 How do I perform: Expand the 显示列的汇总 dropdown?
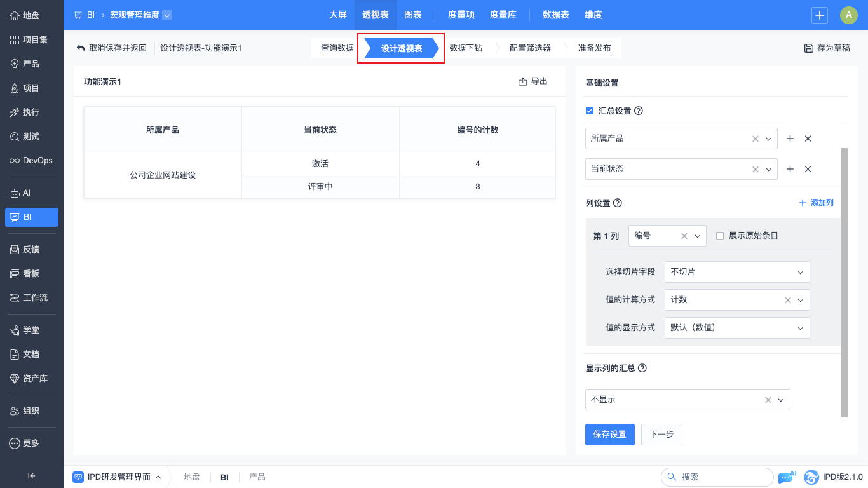pyautogui.click(x=781, y=400)
